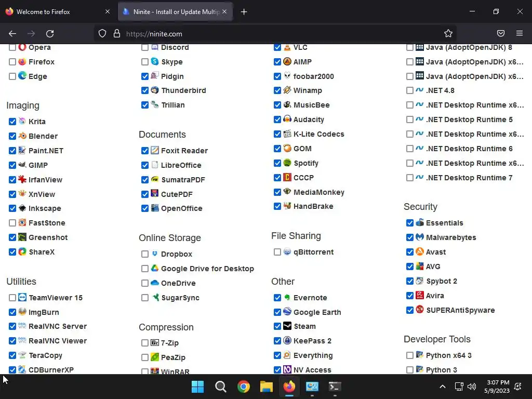532x399 pixels.
Task: Click the Google Earth icon
Action: (x=287, y=312)
